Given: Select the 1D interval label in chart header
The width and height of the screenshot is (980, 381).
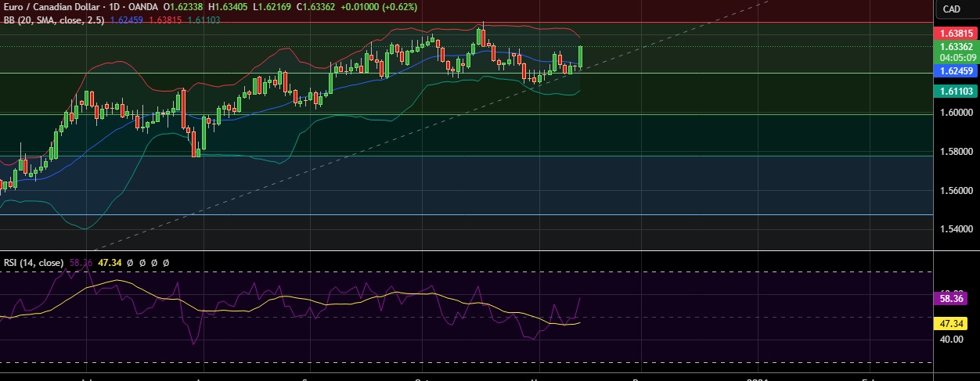Looking at the screenshot, I should (118, 6).
